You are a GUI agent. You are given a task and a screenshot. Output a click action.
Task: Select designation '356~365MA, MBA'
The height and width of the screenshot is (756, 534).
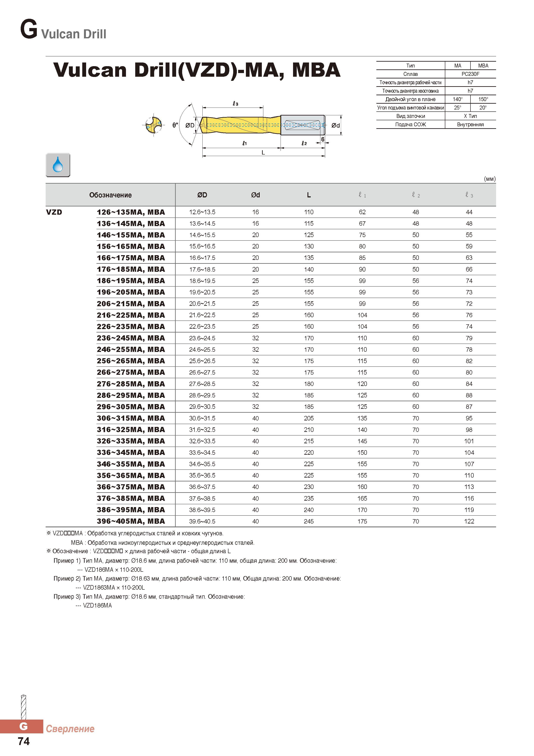(131, 475)
